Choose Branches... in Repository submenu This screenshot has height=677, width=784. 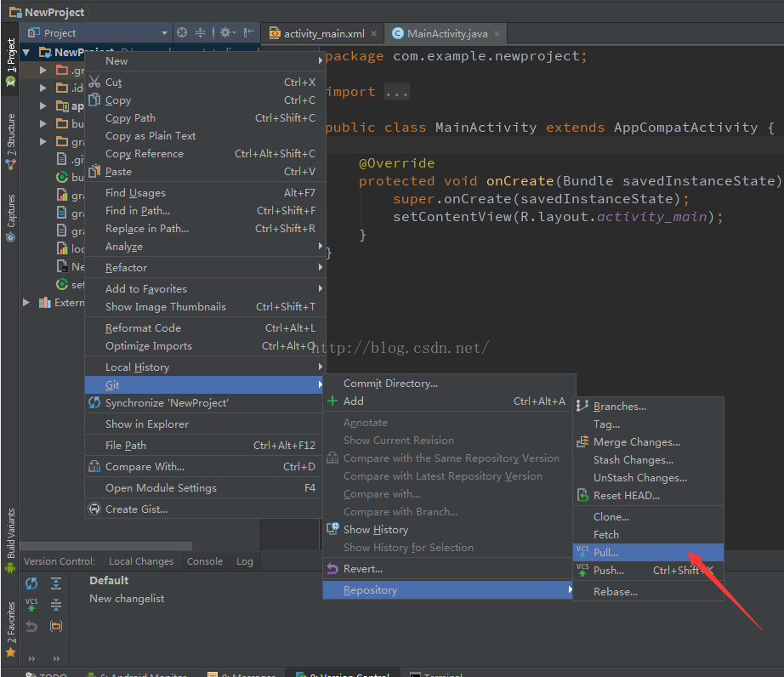pyautogui.click(x=649, y=407)
